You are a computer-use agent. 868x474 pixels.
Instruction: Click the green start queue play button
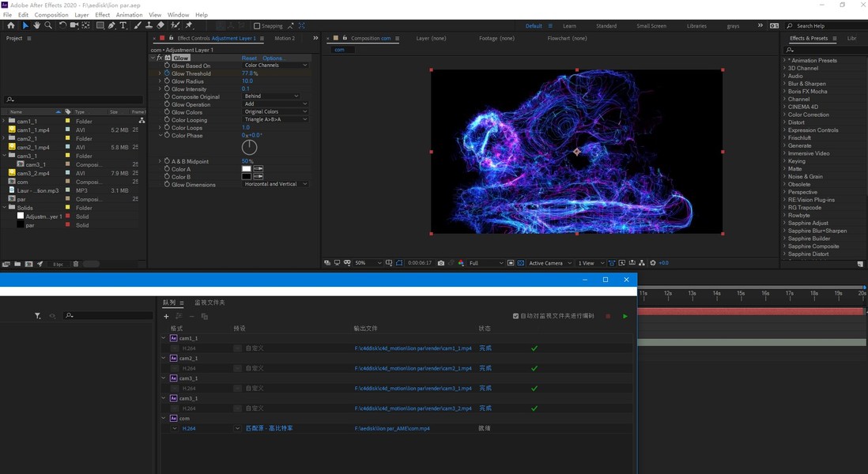[x=625, y=316]
